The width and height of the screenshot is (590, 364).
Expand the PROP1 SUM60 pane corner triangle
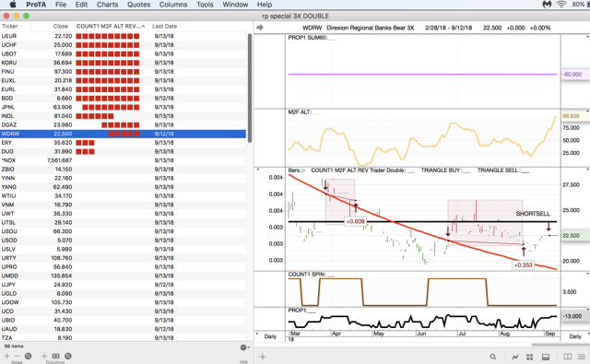click(588, 37)
